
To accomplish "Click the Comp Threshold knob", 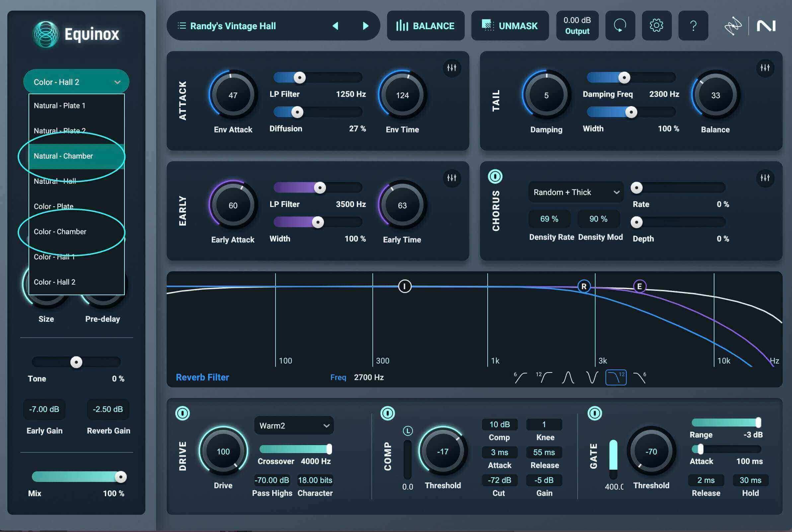I will click(443, 452).
